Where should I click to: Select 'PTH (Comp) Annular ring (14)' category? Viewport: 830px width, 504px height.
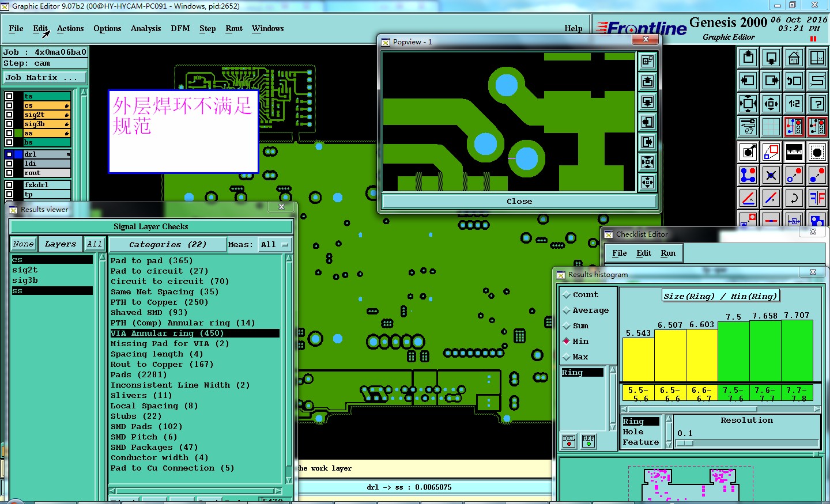pyautogui.click(x=183, y=323)
